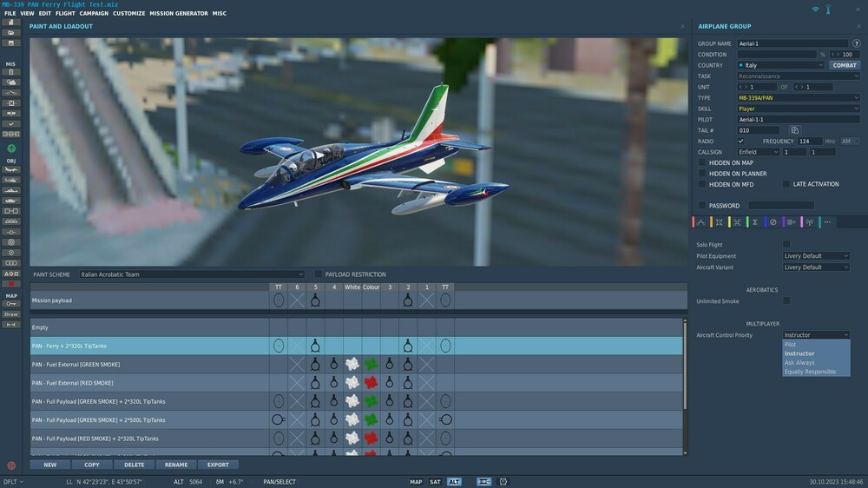Screen dimensions: 868x488
Task: Click the Tail # input field
Action: [759, 130]
